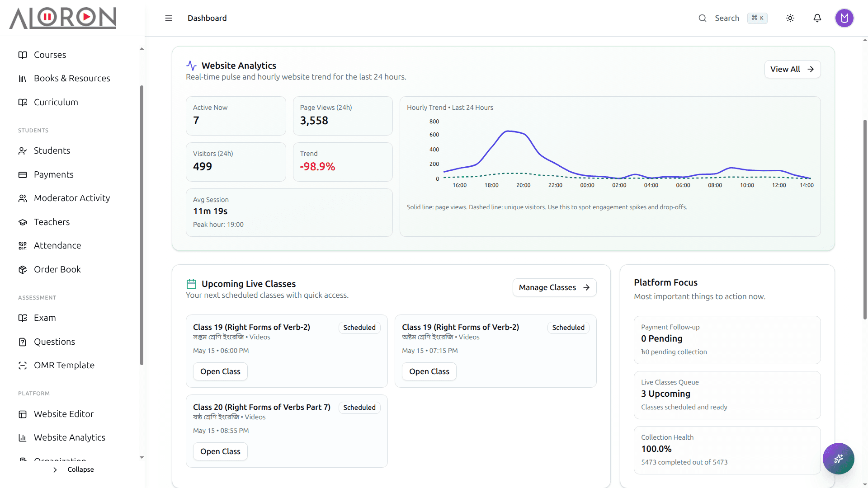
Task: Open Class 20 Right Forms of Verbs
Action: pos(220,451)
